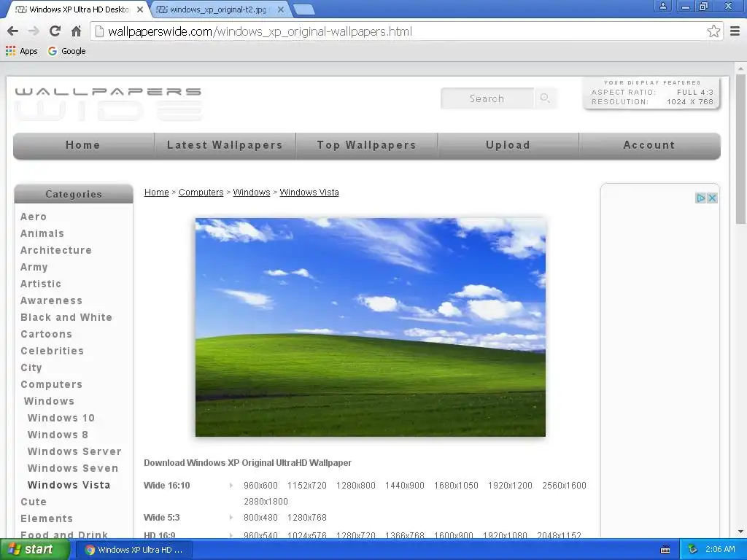Viewport: 747px width, 560px height.
Task: Open Top Wallpapers in the nav bar
Action: pyautogui.click(x=367, y=145)
